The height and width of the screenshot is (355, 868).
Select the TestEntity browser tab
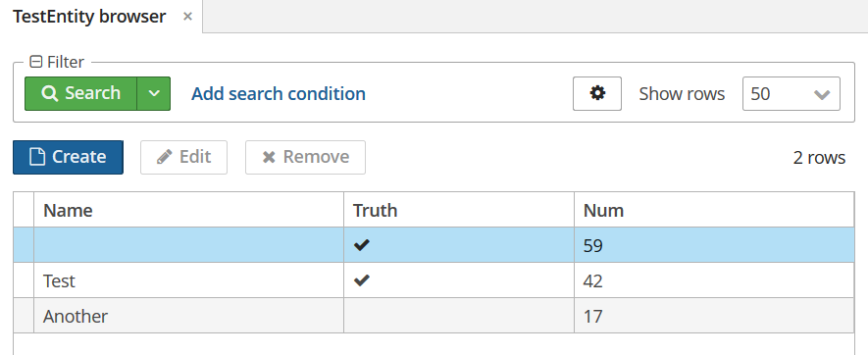[89, 17]
